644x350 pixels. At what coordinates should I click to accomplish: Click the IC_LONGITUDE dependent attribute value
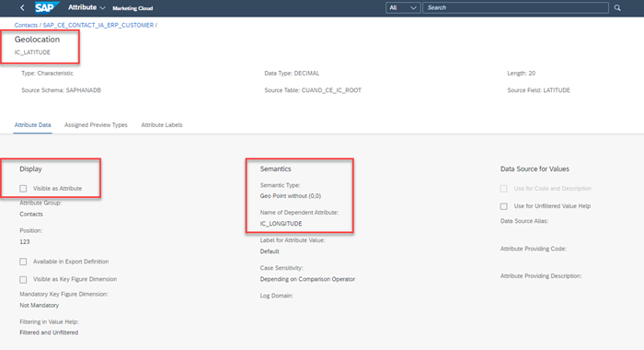tap(281, 224)
